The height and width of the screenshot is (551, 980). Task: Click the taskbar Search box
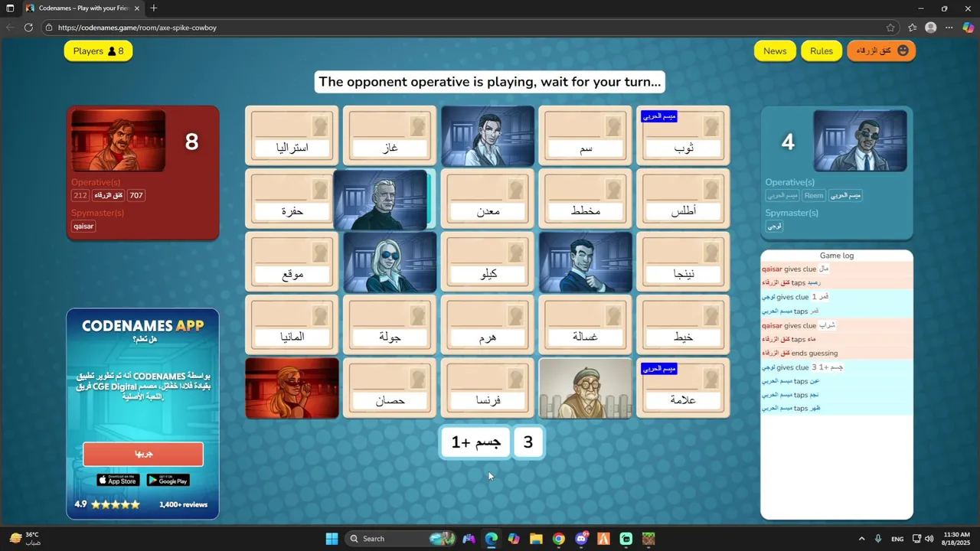(400, 539)
